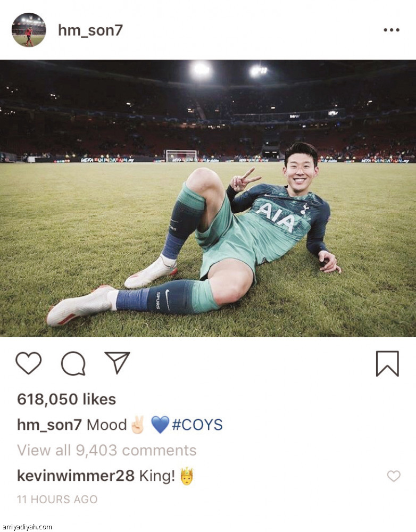Like the post with the heart icon

click(29, 363)
